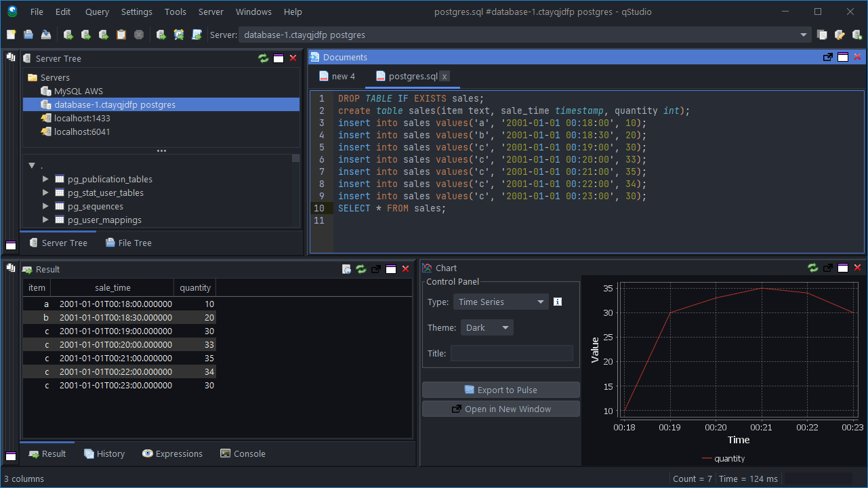Click the Open in New Window button
This screenshot has height=488, width=868.
click(x=501, y=409)
